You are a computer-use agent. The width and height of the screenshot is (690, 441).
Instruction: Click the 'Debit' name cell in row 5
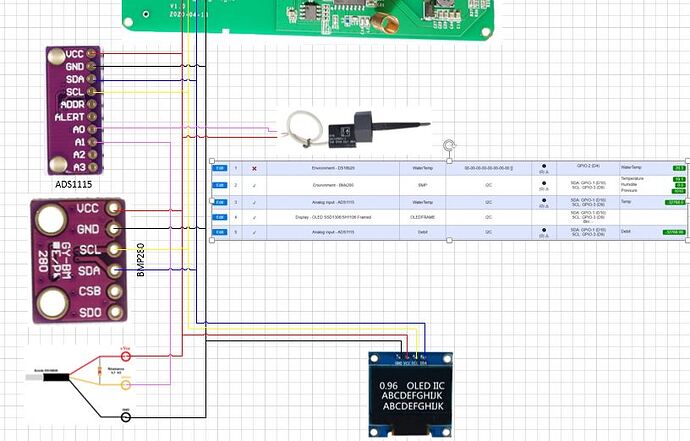[x=422, y=232]
